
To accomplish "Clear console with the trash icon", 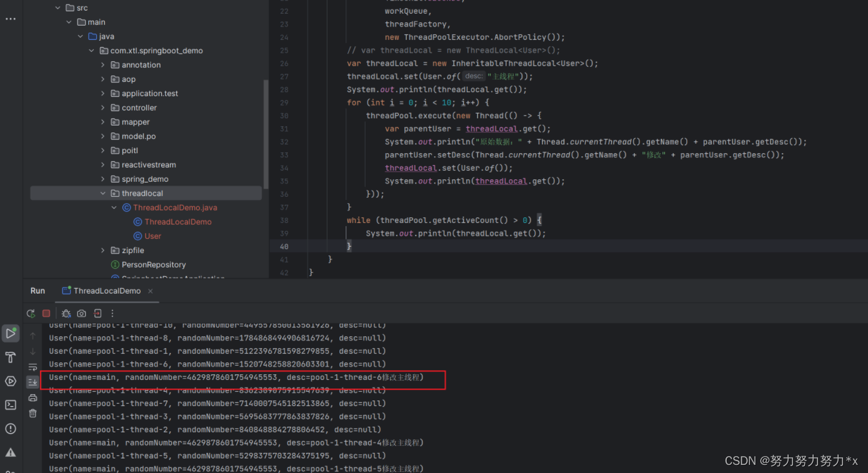I will (33, 413).
